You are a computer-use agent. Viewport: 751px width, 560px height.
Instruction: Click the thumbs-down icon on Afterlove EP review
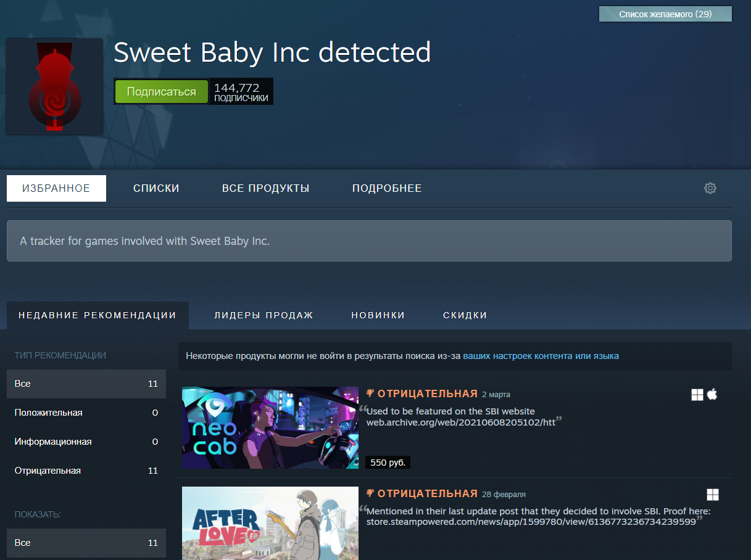point(370,493)
